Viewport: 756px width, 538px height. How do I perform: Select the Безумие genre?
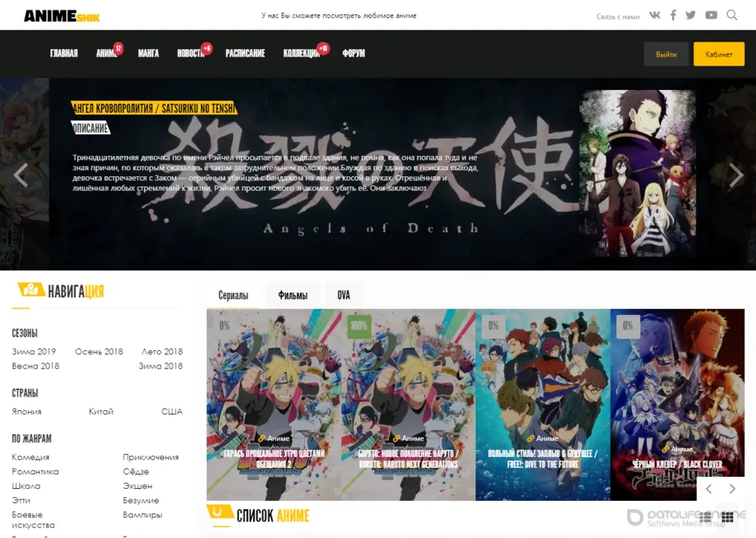pos(141,500)
